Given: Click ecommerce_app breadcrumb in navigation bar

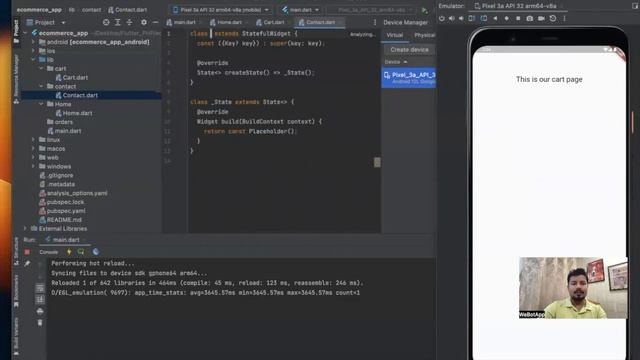Looking at the screenshot, I should [39, 10].
